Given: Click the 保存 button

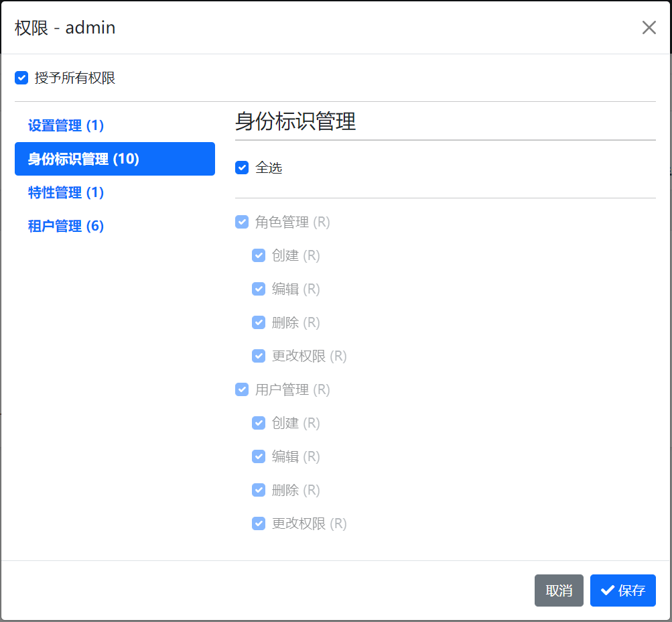Looking at the screenshot, I should (622, 590).
